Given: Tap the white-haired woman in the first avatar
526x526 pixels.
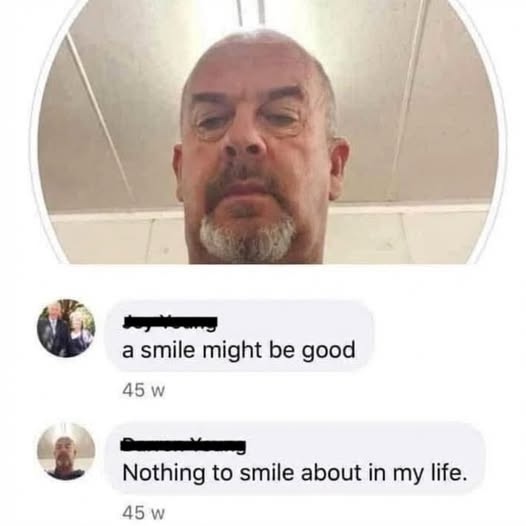Looking at the screenshot, I should point(80,334).
